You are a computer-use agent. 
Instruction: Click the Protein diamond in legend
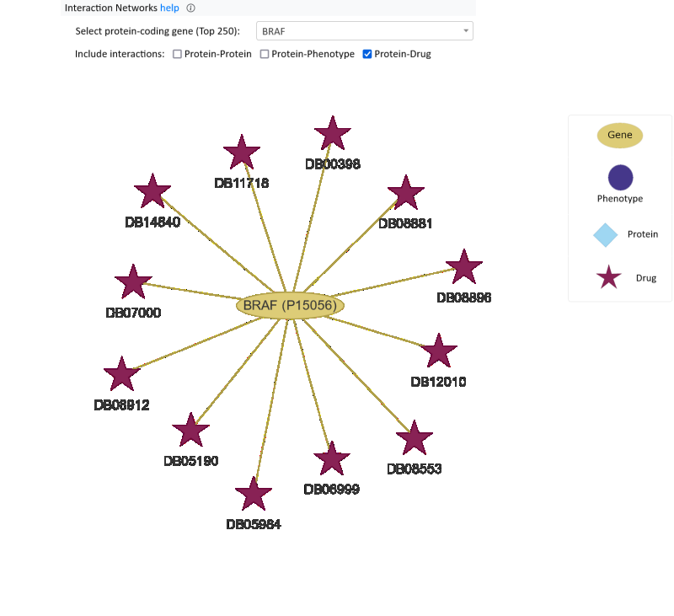point(606,235)
